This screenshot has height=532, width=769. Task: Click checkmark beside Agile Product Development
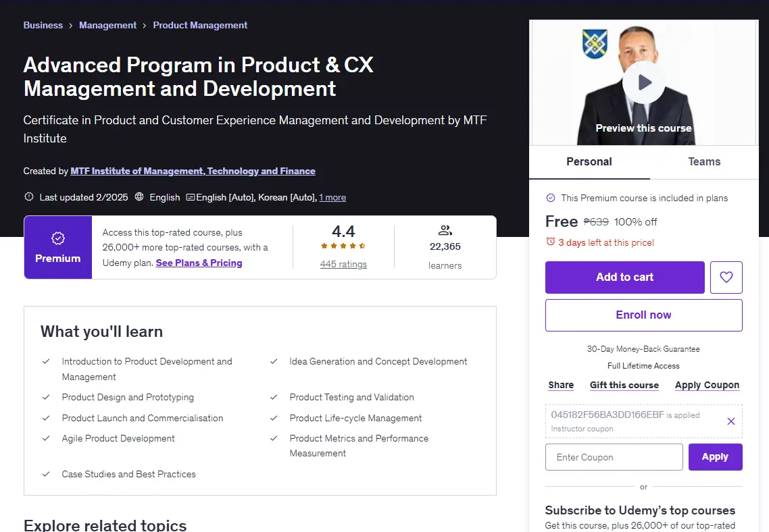tap(46, 438)
